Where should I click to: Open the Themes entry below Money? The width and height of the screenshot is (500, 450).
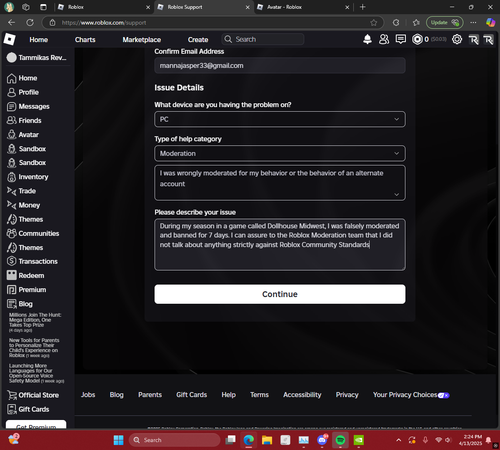(x=25, y=219)
